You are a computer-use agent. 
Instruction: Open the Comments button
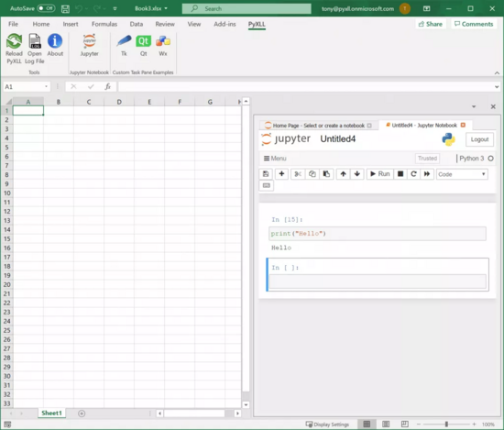click(x=474, y=24)
